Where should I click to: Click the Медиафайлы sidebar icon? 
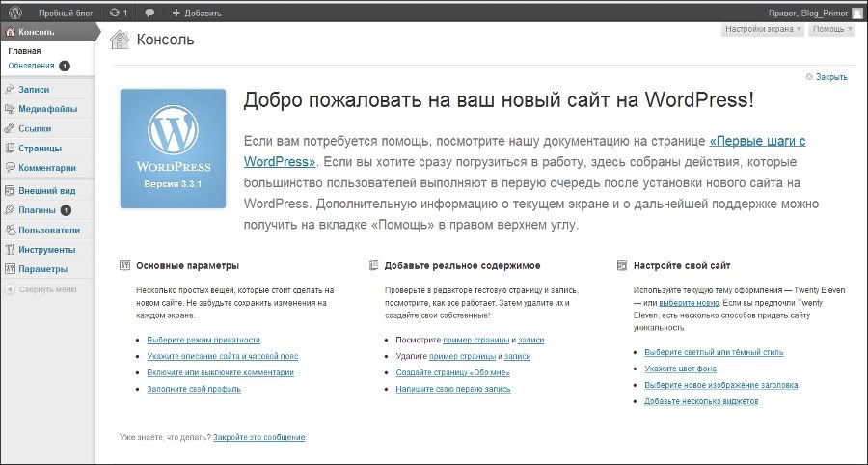[x=10, y=109]
